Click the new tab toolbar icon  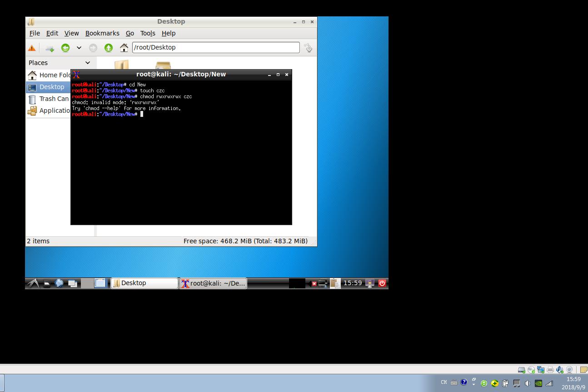(50, 48)
